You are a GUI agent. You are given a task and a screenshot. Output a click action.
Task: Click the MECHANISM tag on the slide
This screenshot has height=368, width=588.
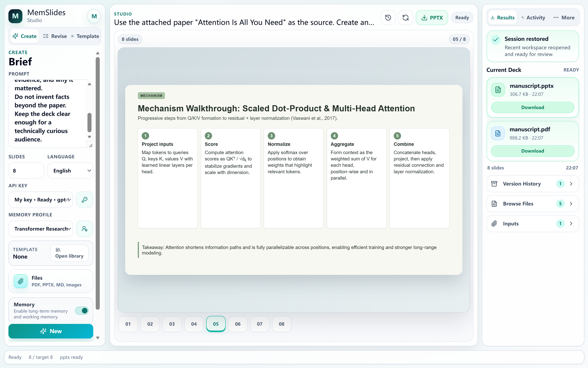(151, 96)
